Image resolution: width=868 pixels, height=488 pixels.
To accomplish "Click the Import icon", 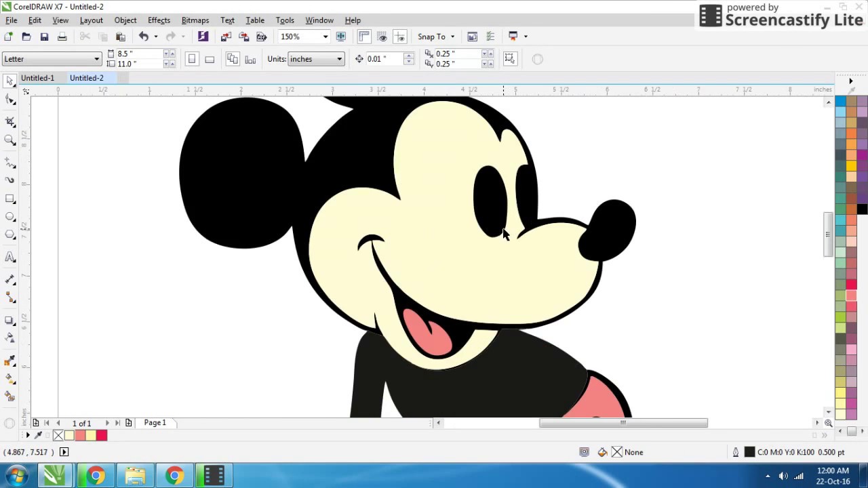I will point(226,37).
